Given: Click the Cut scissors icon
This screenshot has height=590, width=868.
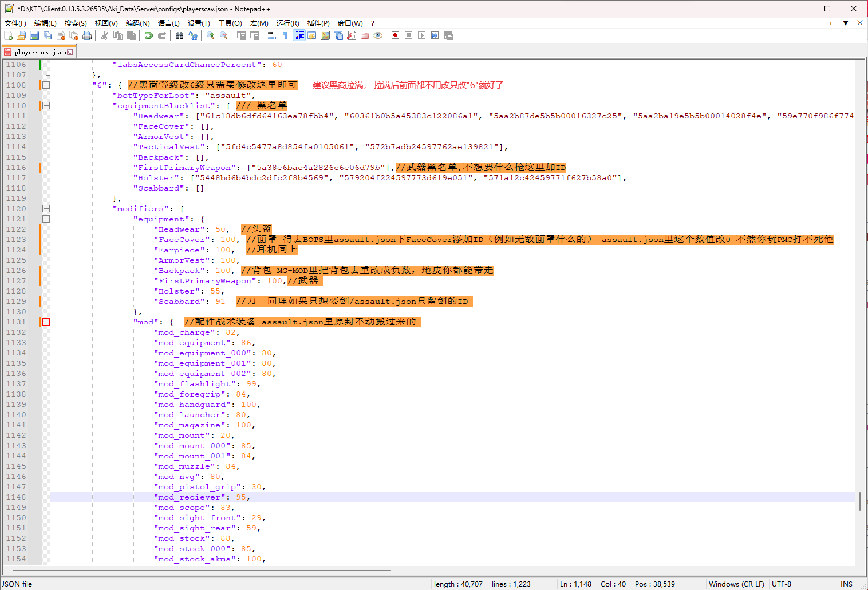Looking at the screenshot, I should click(105, 35).
